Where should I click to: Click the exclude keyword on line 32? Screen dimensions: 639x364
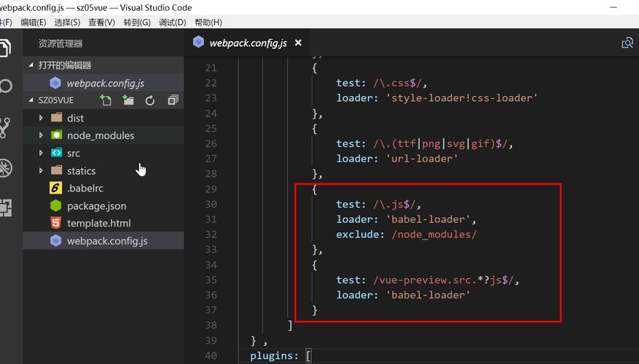(x=358, y=234)
